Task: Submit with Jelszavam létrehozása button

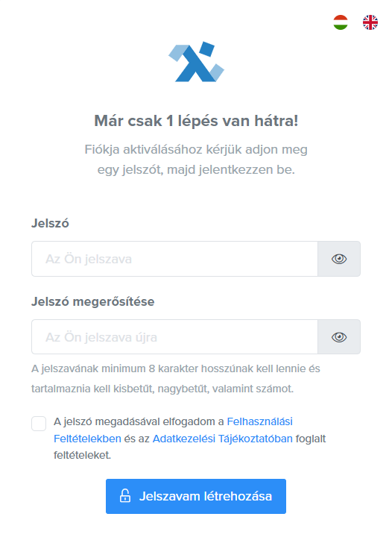Action: coord(196,496)
